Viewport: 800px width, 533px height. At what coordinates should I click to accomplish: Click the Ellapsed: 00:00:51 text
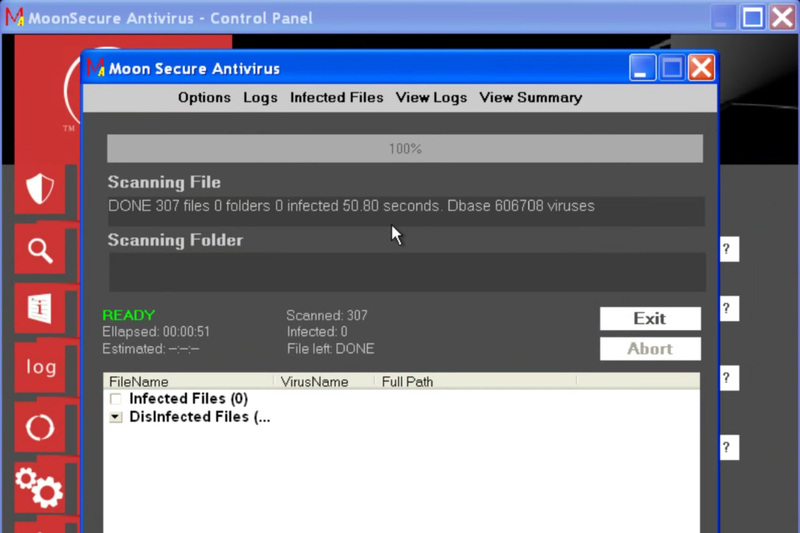pyautogui.click(x=156, y=332)
